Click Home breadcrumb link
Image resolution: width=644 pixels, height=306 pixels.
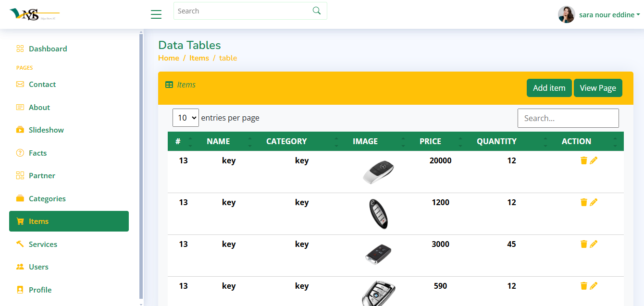pyautogui.click(x=169, y=58)
